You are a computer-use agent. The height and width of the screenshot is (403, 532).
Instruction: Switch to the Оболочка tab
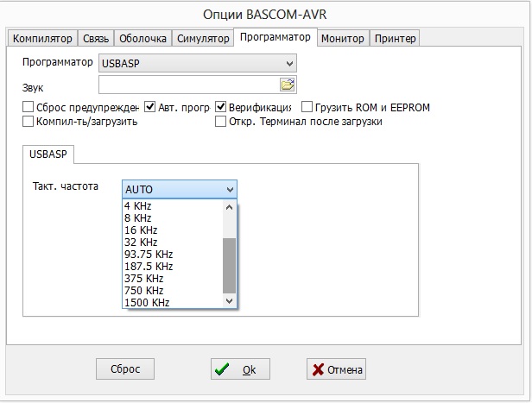[142, 38]
